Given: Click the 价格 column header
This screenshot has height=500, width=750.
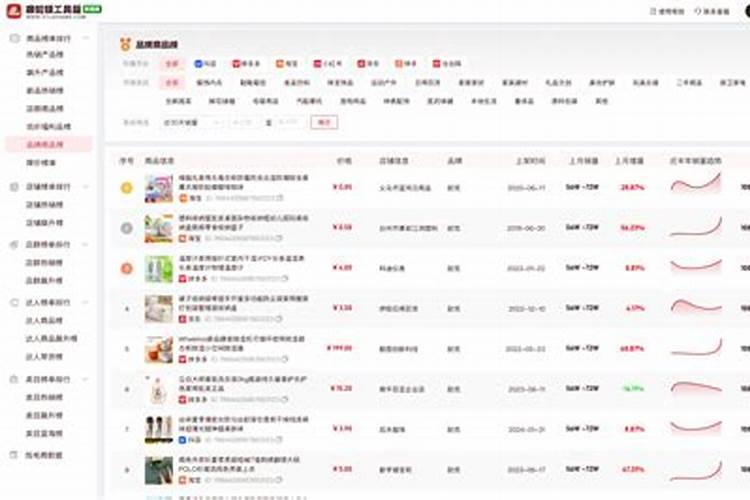Looking at the screenshot, I should point(344,161).
